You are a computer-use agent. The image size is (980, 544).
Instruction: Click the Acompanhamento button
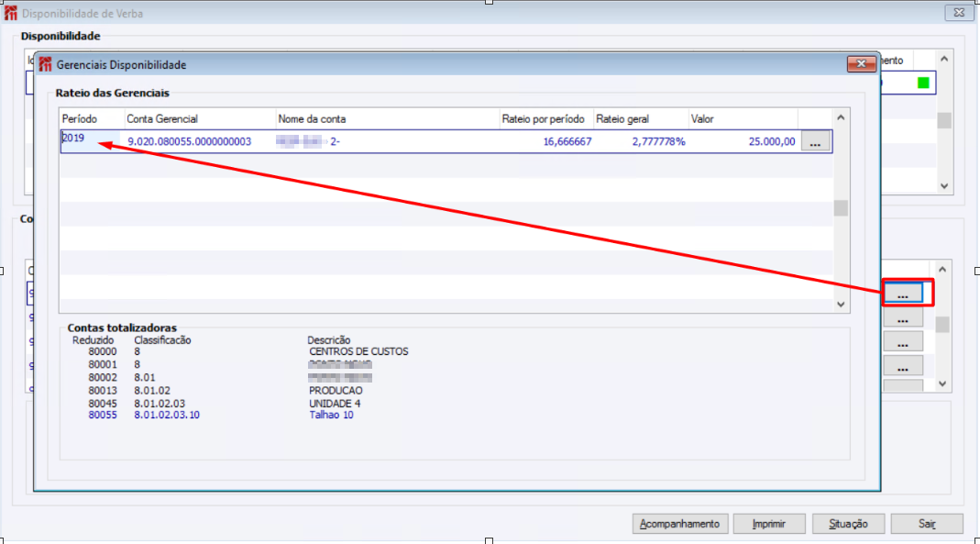pyautogui.click(x=680, y=524)
